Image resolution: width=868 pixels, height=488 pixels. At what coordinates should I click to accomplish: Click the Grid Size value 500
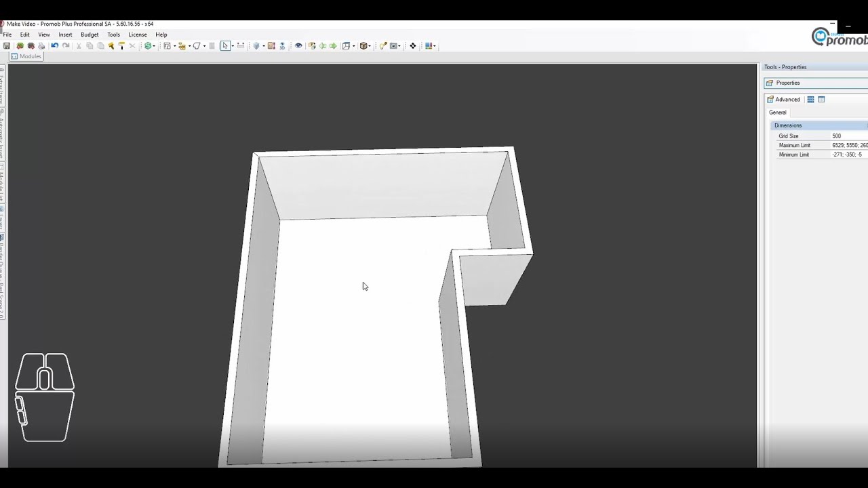850,136
